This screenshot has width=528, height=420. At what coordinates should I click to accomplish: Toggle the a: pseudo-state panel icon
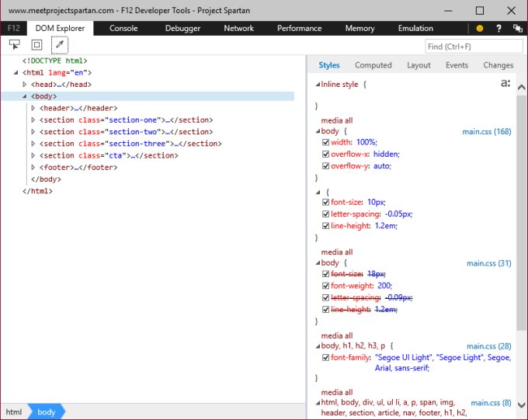point(505,83)
